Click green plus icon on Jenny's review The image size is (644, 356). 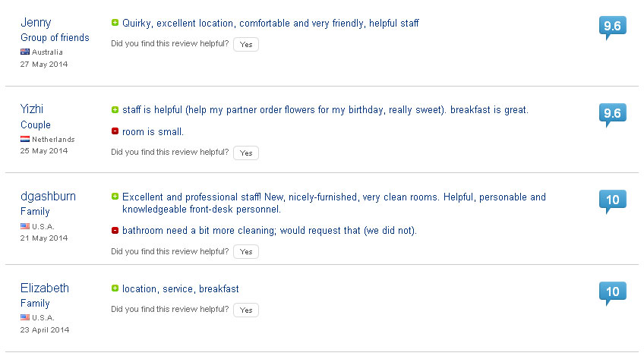click(x=115, y=23)
